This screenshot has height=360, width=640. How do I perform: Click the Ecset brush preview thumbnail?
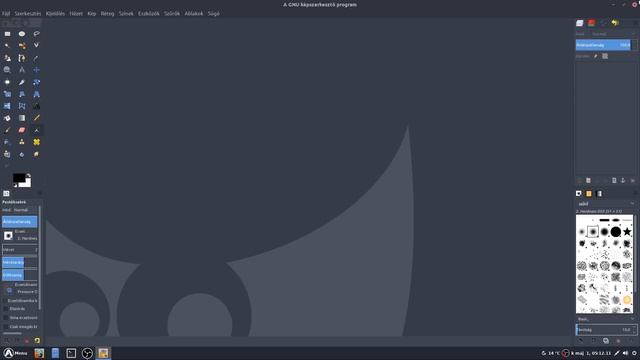pyautogui.click(x=8, y=236)
